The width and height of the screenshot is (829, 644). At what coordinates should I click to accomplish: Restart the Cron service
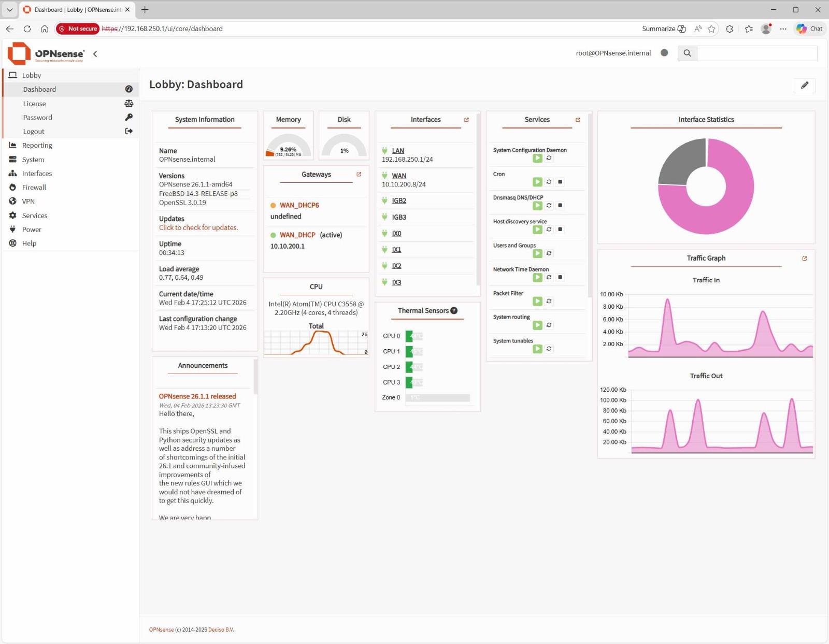pos(549,182)
